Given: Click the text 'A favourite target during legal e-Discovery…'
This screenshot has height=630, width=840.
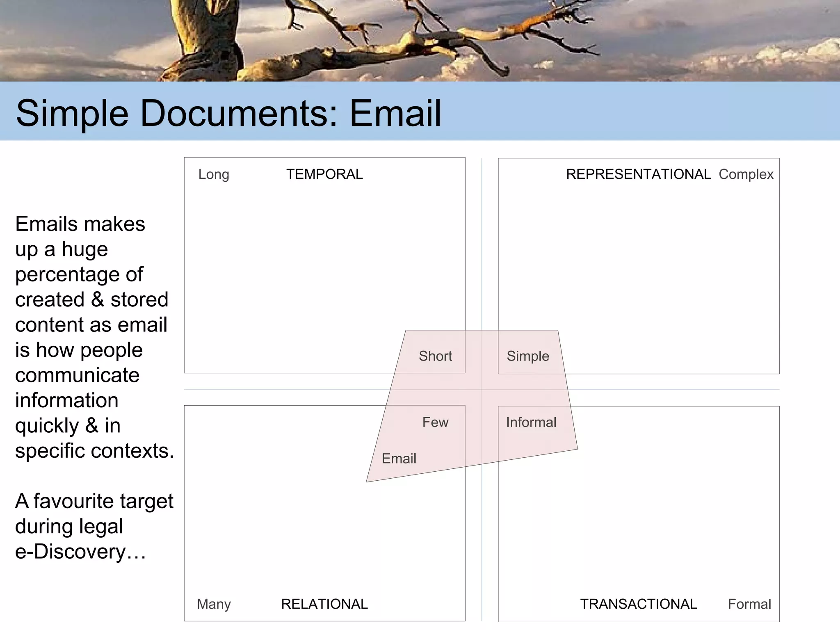Looking at the screenshot, I should point(94,526).
